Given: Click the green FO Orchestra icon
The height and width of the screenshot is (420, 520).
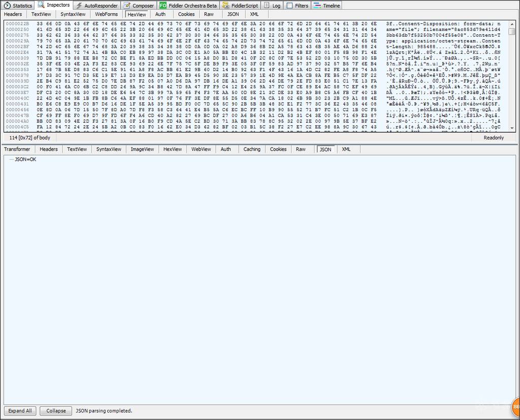Looking at the screenshot, I should [x=163, y=6].
